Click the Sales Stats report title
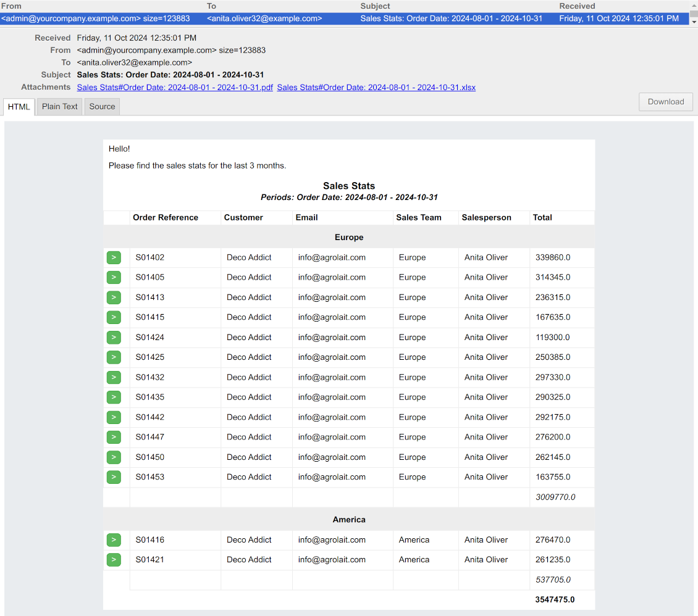This screenshot has width=698, height=616. tap(349, 186)
